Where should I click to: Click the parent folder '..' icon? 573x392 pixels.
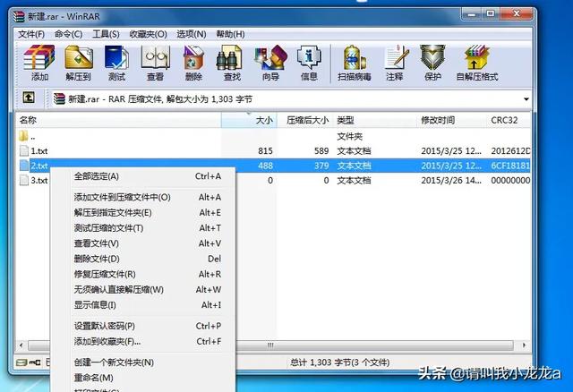(23, 137)
